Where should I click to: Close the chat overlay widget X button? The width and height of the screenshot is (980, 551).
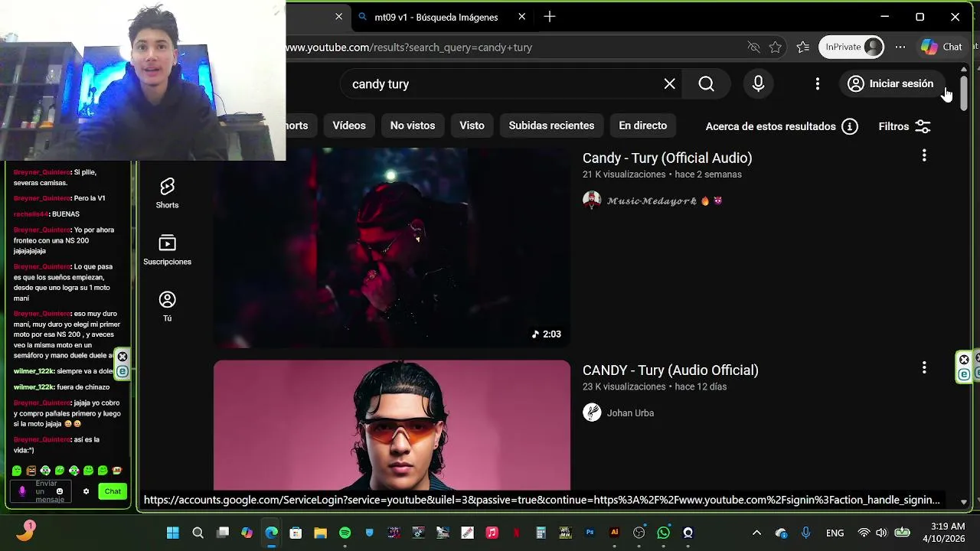122,357
